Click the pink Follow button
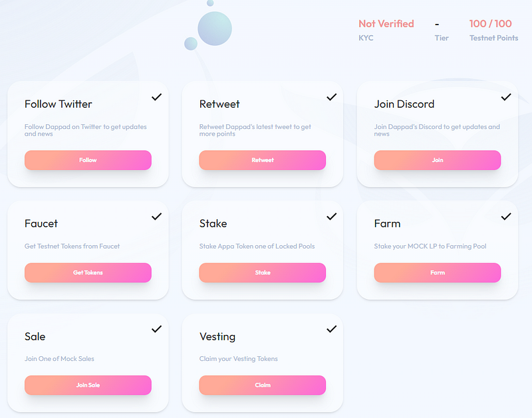Viewport: 532px width, 418px height. pyautogui.click(x=88, y=160)
